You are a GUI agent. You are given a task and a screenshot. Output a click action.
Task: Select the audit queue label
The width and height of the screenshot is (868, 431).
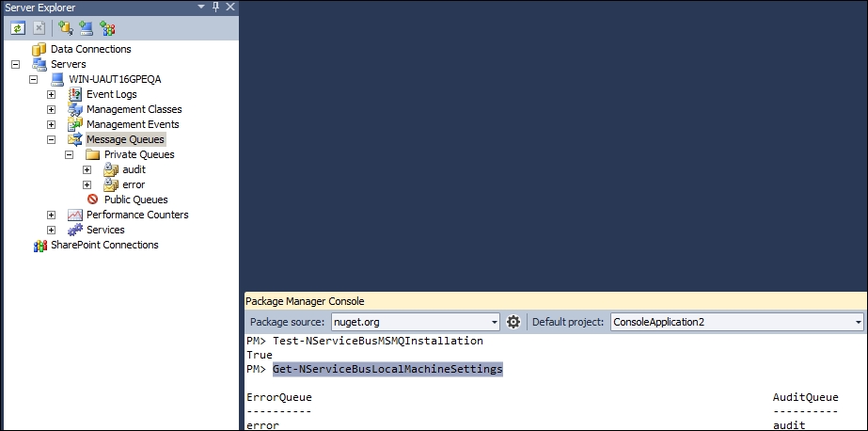134,169
